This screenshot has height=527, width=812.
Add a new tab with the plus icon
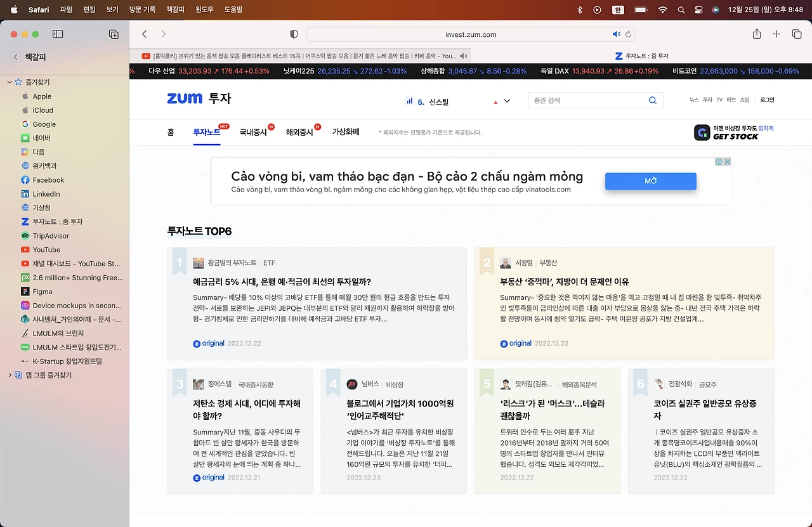(x=776, y=34)
